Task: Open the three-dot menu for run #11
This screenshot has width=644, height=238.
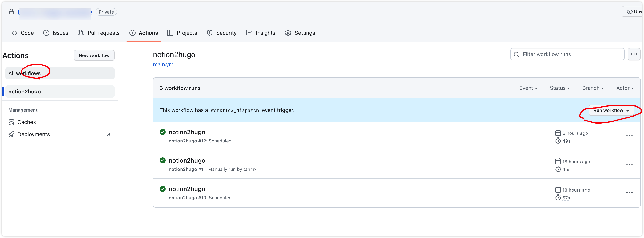Action: [629, 164]
